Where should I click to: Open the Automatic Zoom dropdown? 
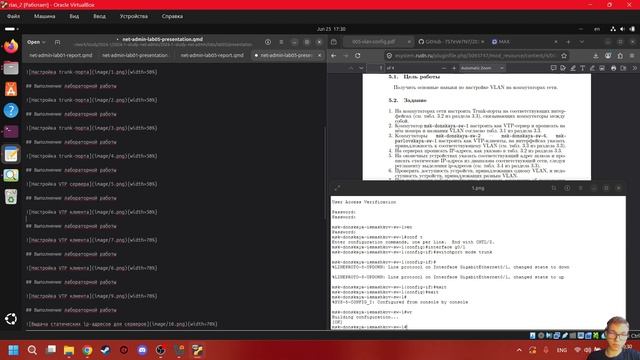[x=482, y=68]
